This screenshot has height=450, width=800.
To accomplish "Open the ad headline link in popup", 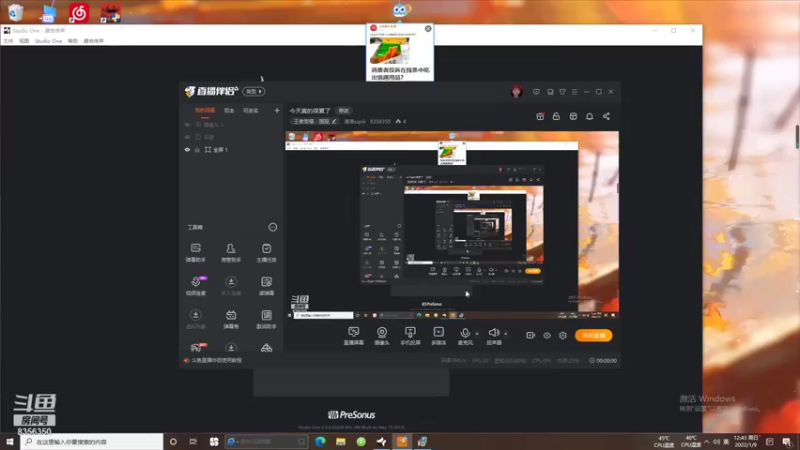I will tap(400, 73).
